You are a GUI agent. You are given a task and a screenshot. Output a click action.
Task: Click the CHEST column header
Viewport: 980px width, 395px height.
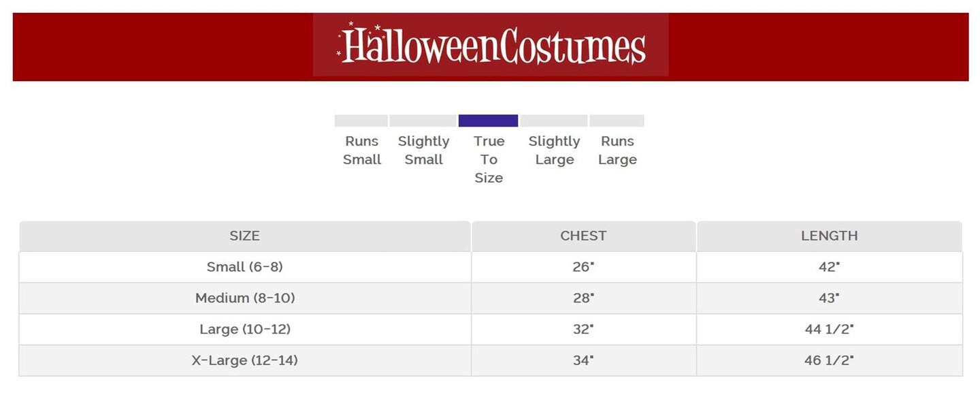(x=583, y=236)
